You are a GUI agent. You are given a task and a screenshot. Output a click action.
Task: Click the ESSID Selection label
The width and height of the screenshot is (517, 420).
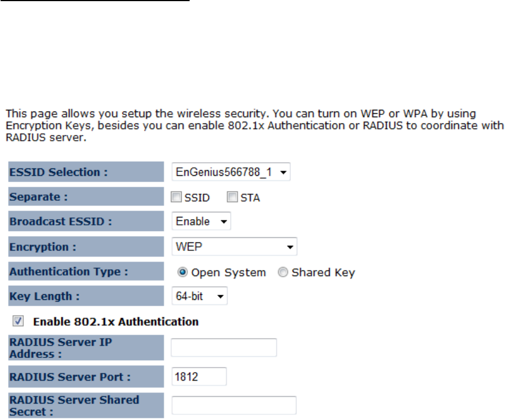click(x=59, y=172)
